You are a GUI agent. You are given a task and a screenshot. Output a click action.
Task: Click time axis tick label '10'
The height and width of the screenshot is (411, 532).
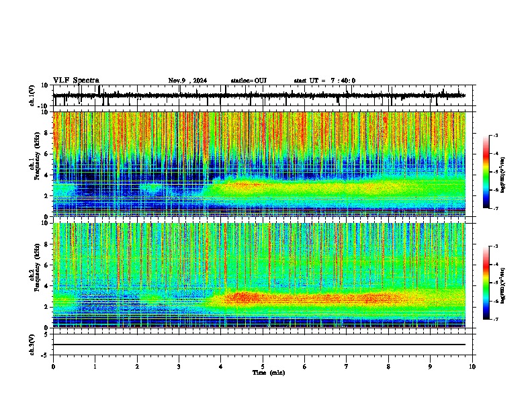[472, 367]
